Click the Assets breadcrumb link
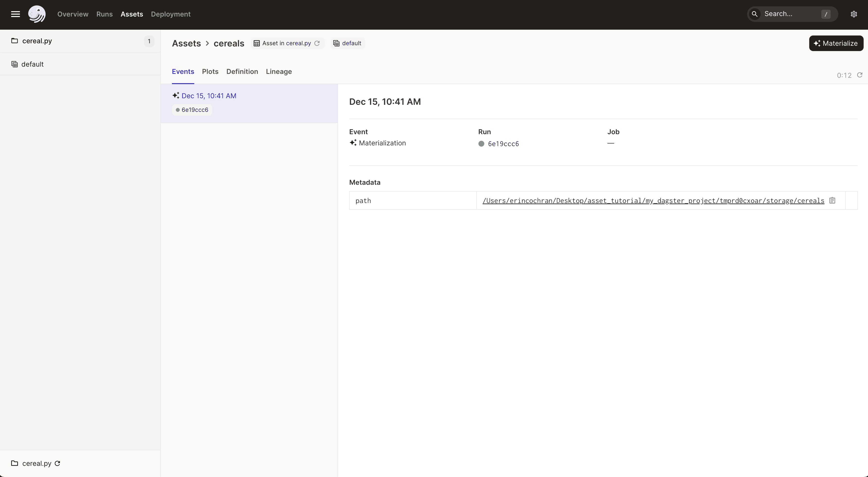Viewport: 868px width, 477px height. [x=186, y=43]
